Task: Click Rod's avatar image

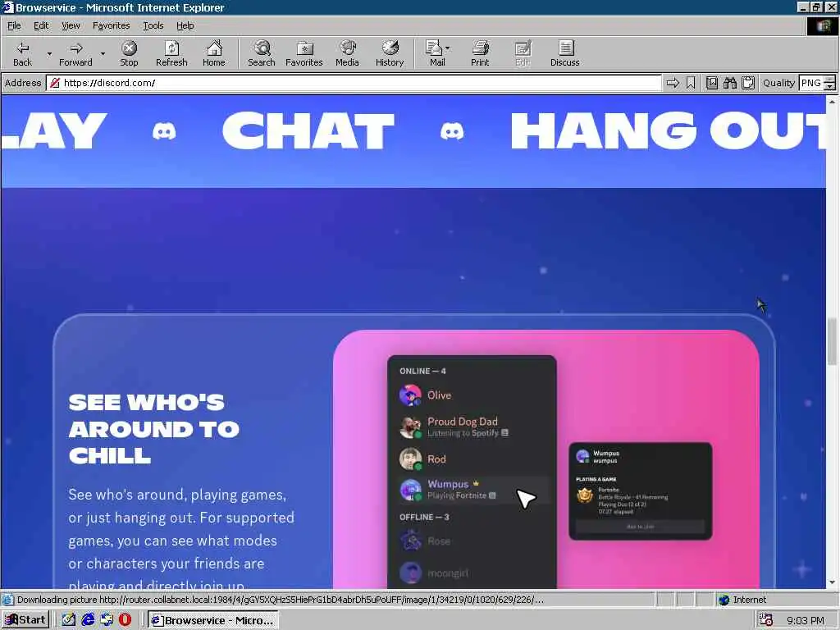Action: pos(410,459)
